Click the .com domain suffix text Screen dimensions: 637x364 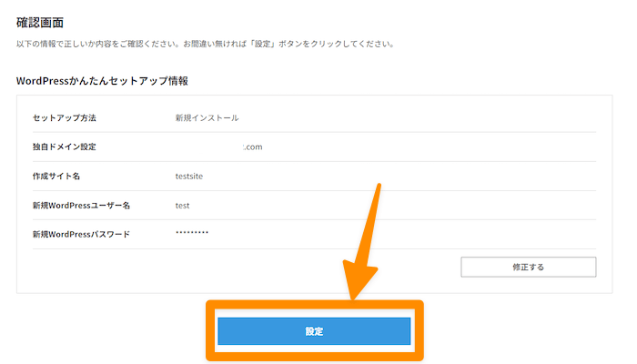252,147
